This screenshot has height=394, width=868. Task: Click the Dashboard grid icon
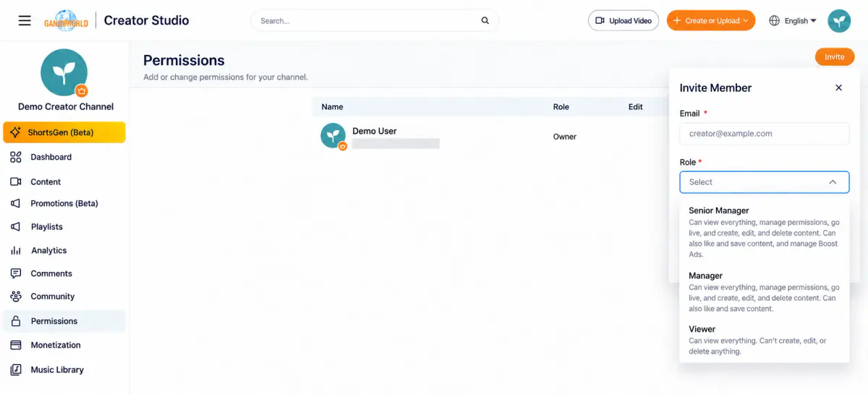[x=16, y=157]
